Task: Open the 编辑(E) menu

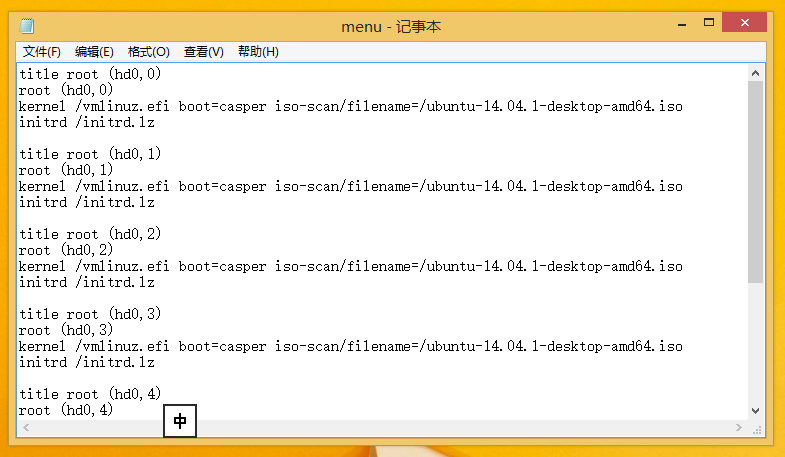Action: 94,52
